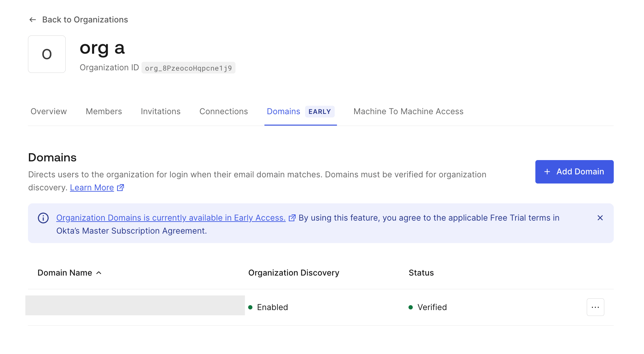Click the external link icon beside Learn More

120,187
